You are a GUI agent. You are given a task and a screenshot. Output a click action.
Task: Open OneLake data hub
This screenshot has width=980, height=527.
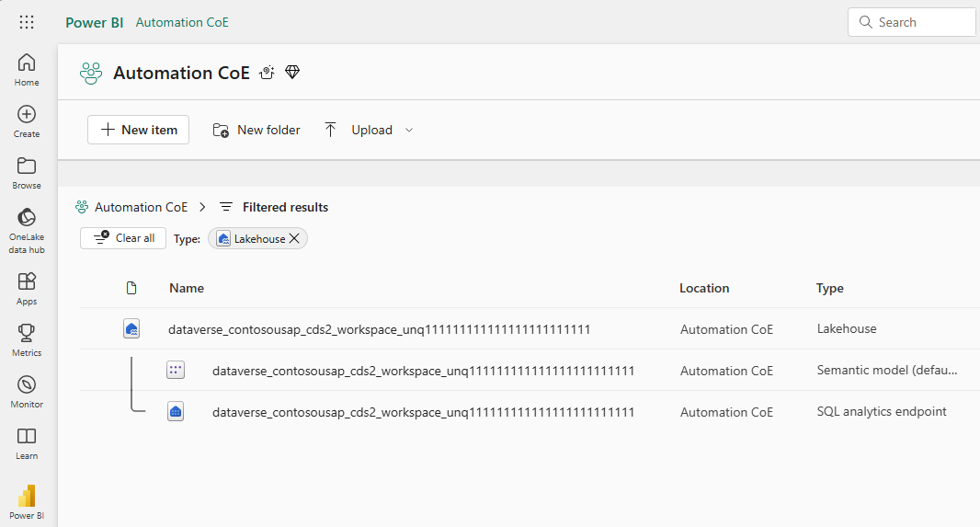(27, 231)
